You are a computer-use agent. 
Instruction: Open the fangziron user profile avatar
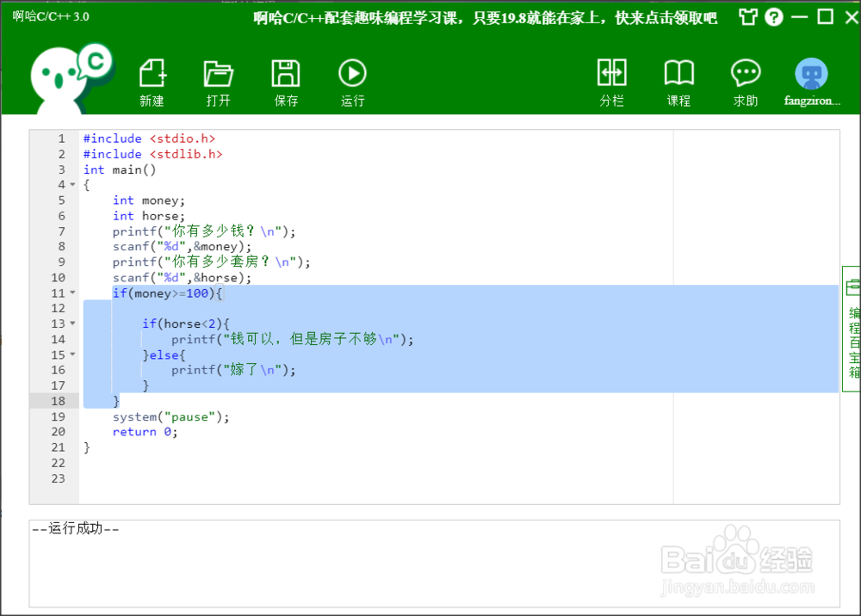[x=811, y=73]
